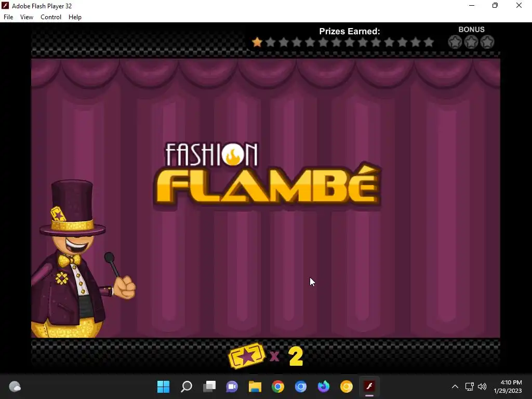Click the BONUS label
Image resolution: width=532 pixels, height=399 pixels.
(471, 30)
